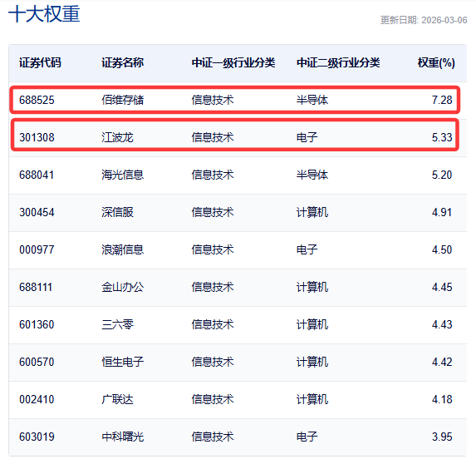Click 半导体 in the 佰维存储 row

pyautogui.click(x=312, y=100)
